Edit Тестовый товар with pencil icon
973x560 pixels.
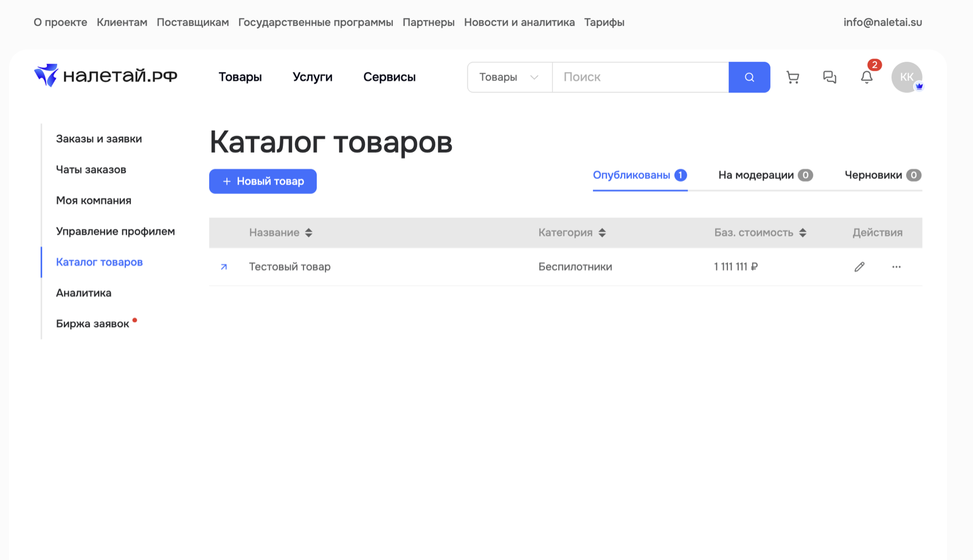tap(859, 267)
